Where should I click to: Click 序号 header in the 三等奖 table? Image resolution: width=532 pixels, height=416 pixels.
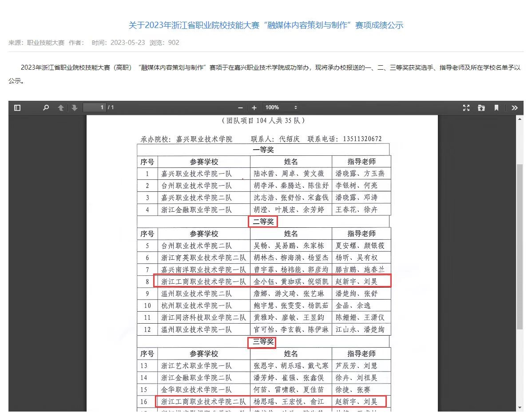point(147,354)
